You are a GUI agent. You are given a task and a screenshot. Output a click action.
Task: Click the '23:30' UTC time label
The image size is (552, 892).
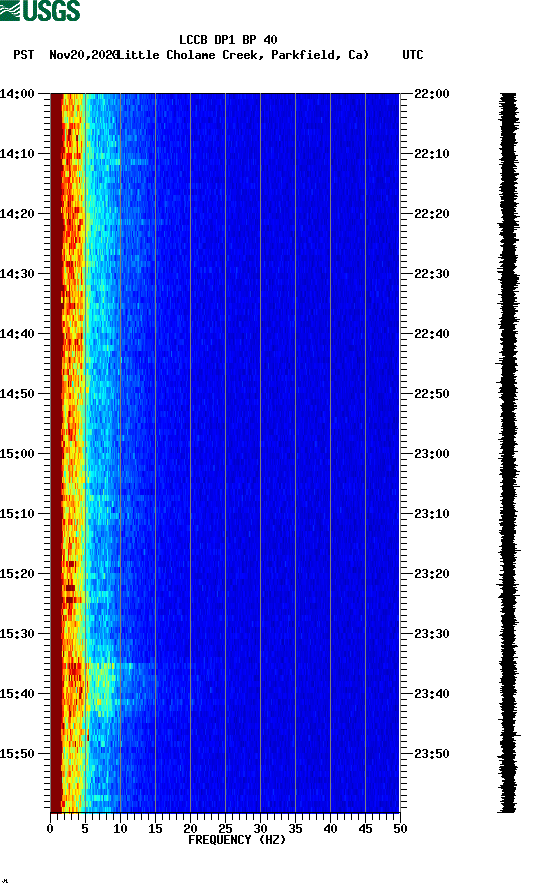point(432,634)
